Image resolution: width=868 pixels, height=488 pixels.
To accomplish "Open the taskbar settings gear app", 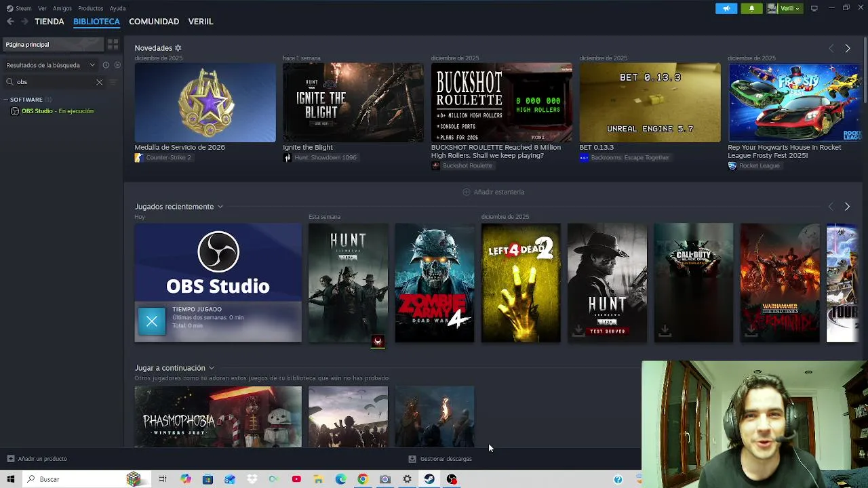I will click(407, 479).
